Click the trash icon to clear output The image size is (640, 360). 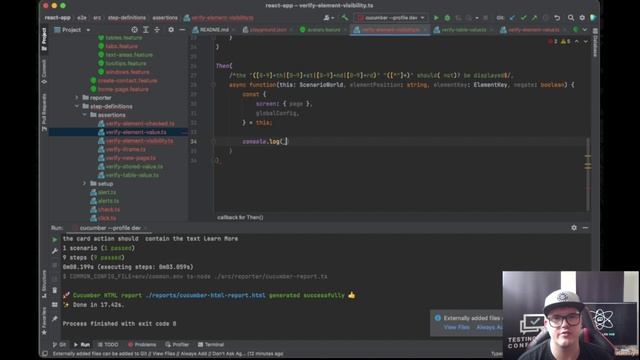tap(55, 290)
